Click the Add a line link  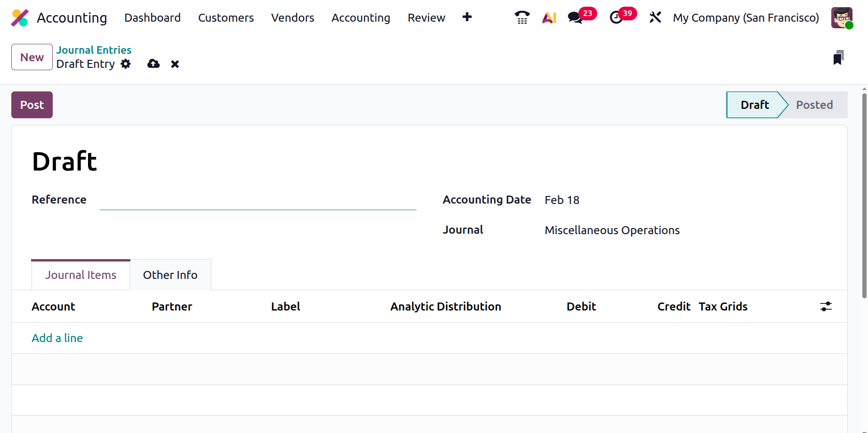[57, 338]
